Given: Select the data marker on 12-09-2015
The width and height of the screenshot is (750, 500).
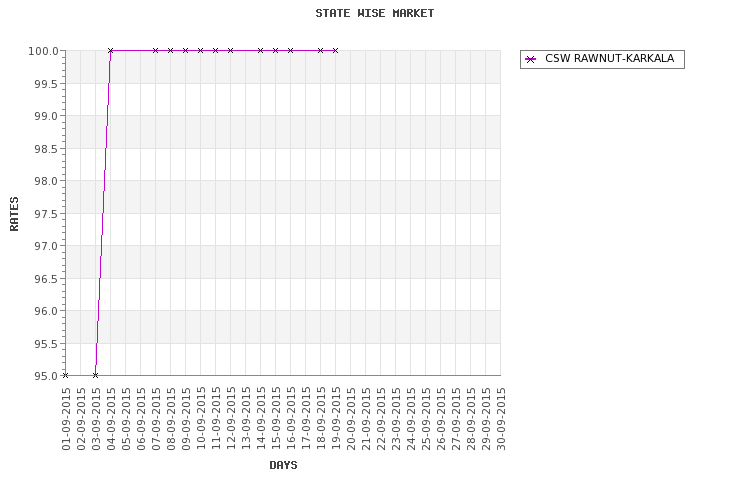Looking at the screenshot, I should tap(231, 50).
